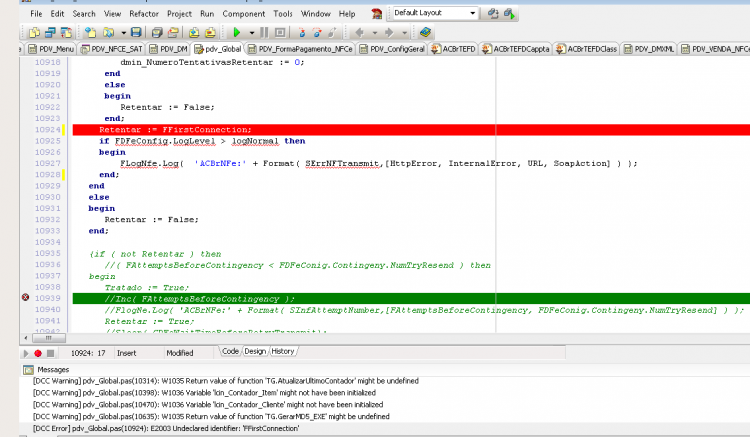The height and width of the screenshot is (437, 750).
Task: Open the Refactor menu
Action: pyautogui.click(x=143, y=14)
